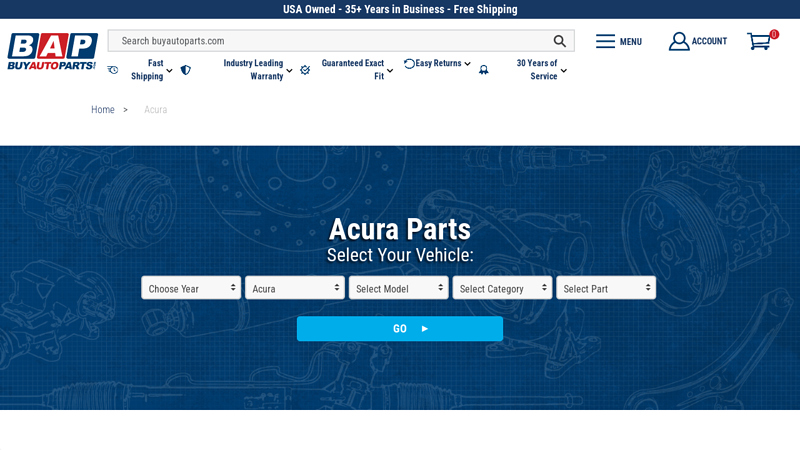Expand the Fast Shipping chevron
Screen dimensions: 800x450
click(169, 70)
